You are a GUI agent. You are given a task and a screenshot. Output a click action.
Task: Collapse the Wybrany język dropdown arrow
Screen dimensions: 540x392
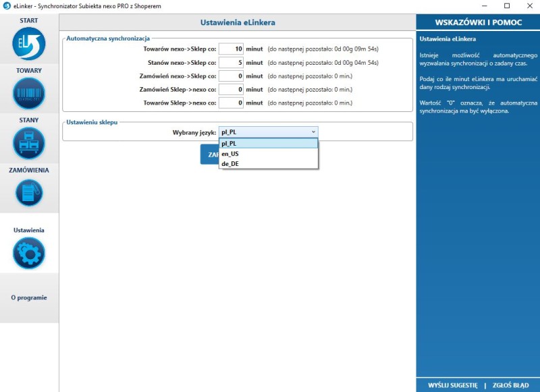[313, 132]
